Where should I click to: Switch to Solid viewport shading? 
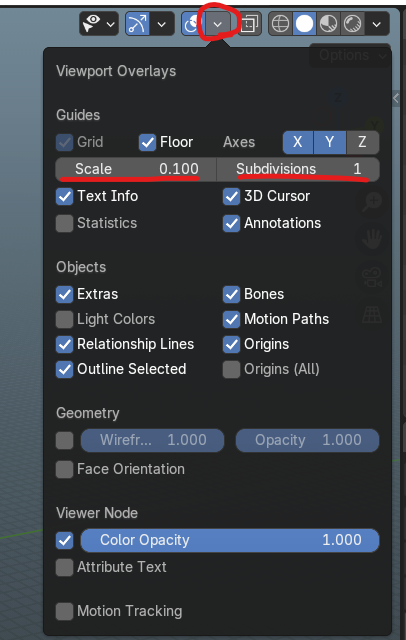304,24
